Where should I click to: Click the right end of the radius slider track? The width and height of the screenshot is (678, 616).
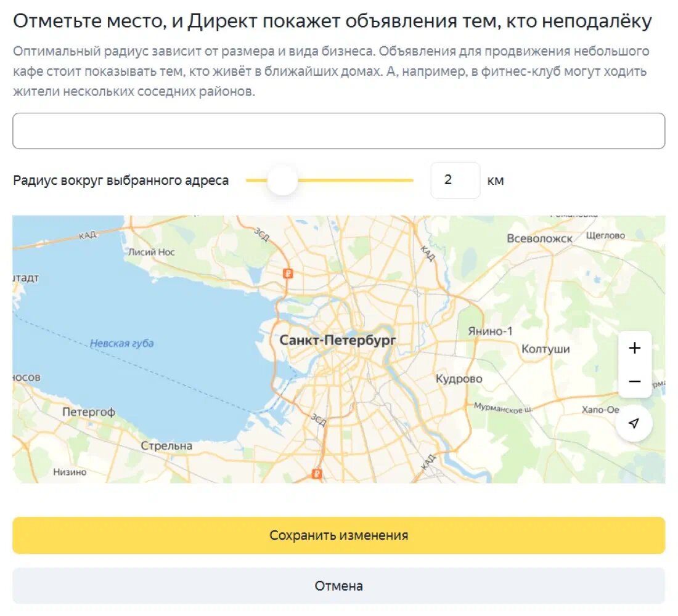point(412,180)
